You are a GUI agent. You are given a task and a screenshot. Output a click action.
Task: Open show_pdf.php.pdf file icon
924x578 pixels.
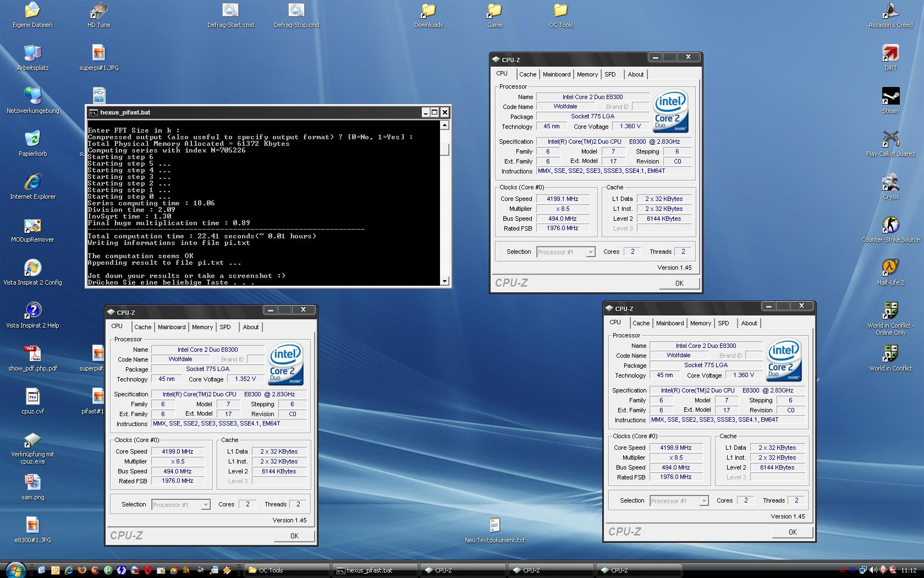click(33, 358)
